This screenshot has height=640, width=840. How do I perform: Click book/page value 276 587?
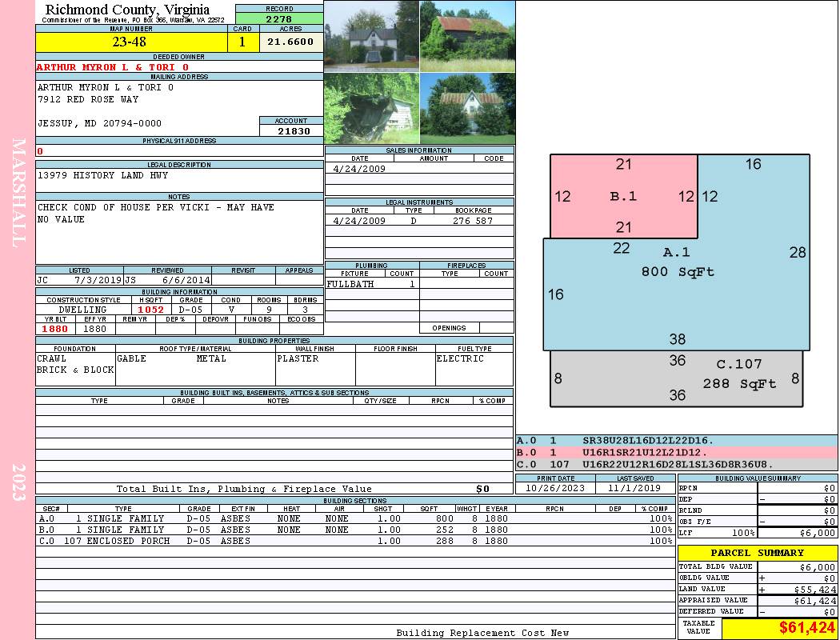473,220
